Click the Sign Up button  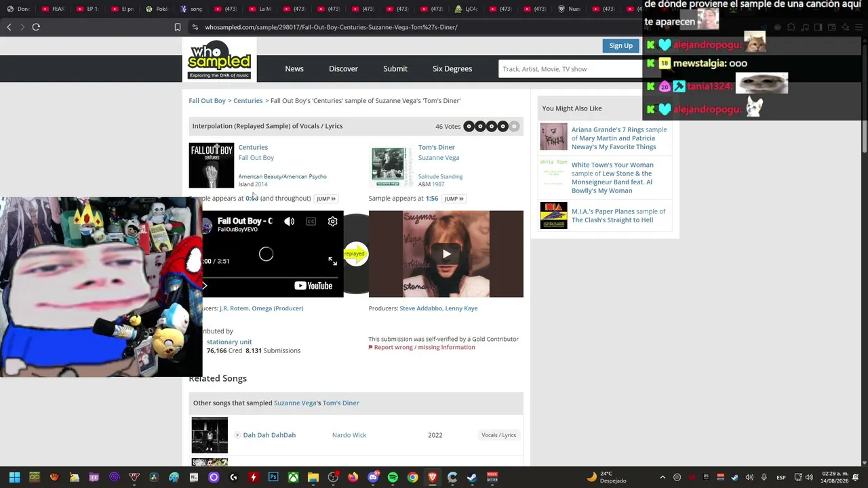[x=620, y=45]
